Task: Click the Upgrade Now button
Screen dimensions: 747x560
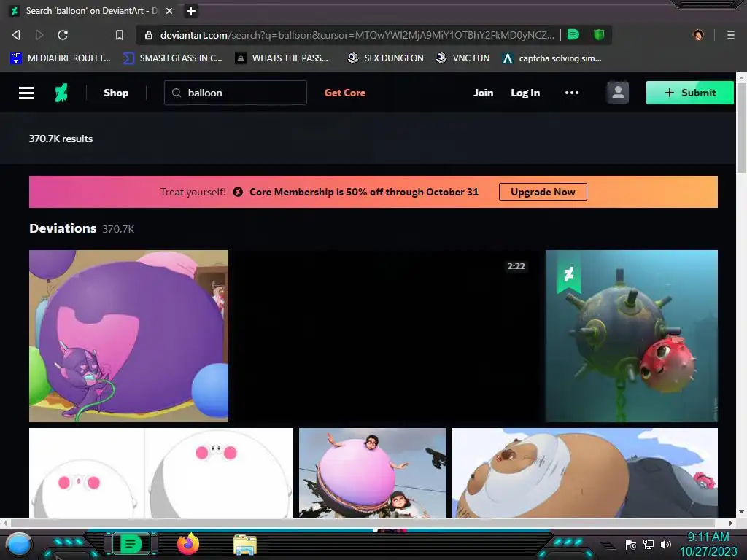Action: (x=543, y=192)
